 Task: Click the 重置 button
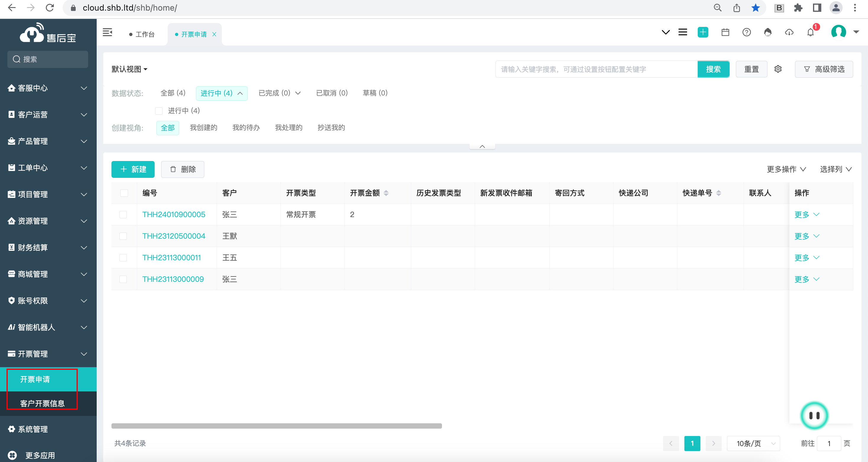[752, 69]
